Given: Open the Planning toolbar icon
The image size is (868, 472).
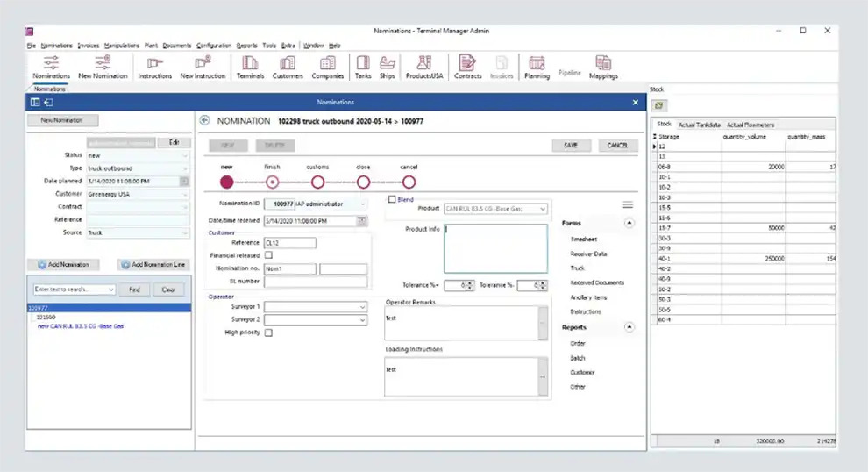Looking at the screenshot, I should [x=537, y=67].
